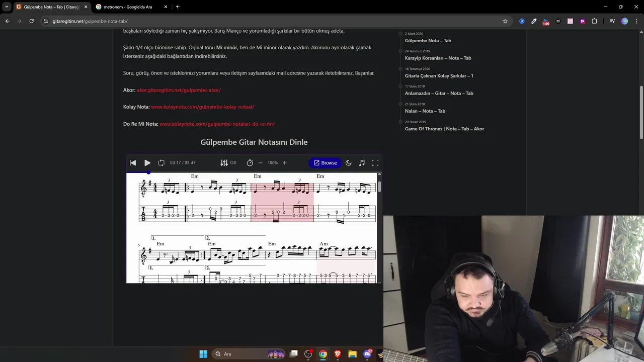Open the Windows Start menu
The width and height of the screenshot is (644, 362).
click(203, 354)
